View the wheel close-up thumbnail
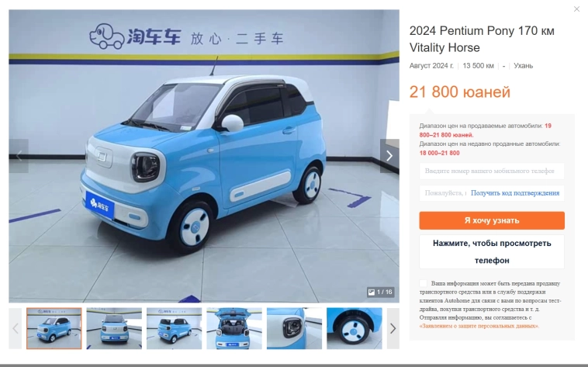 point(354,329)
